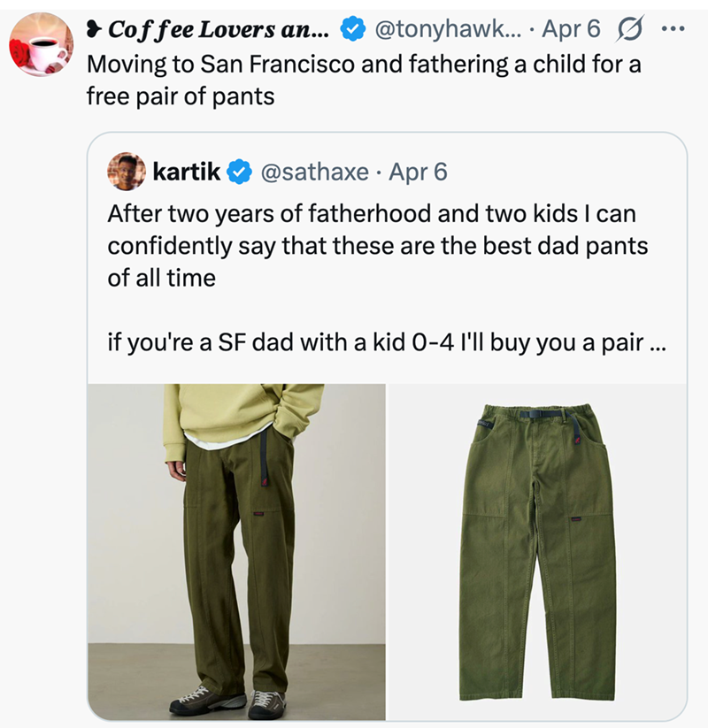This screenshot has height=728, width=708.
Task: Click the verified badge next to Coffee Lovers
Action: [x=350, y=27]
